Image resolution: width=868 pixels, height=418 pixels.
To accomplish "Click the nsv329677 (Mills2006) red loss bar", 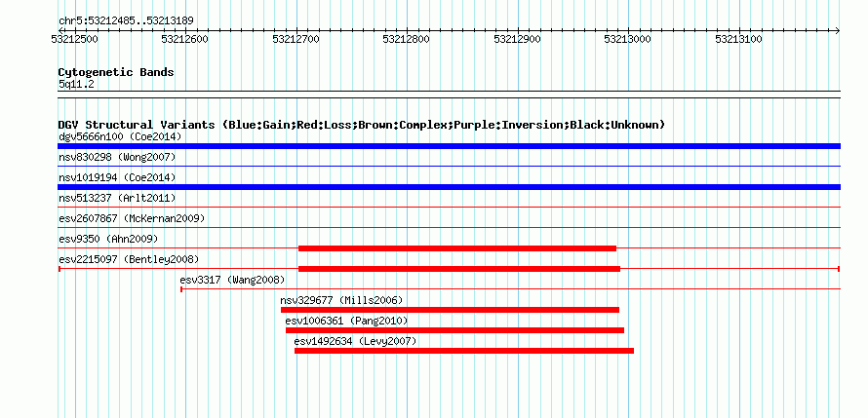I will pyautogui.click(x=450, y=310).
